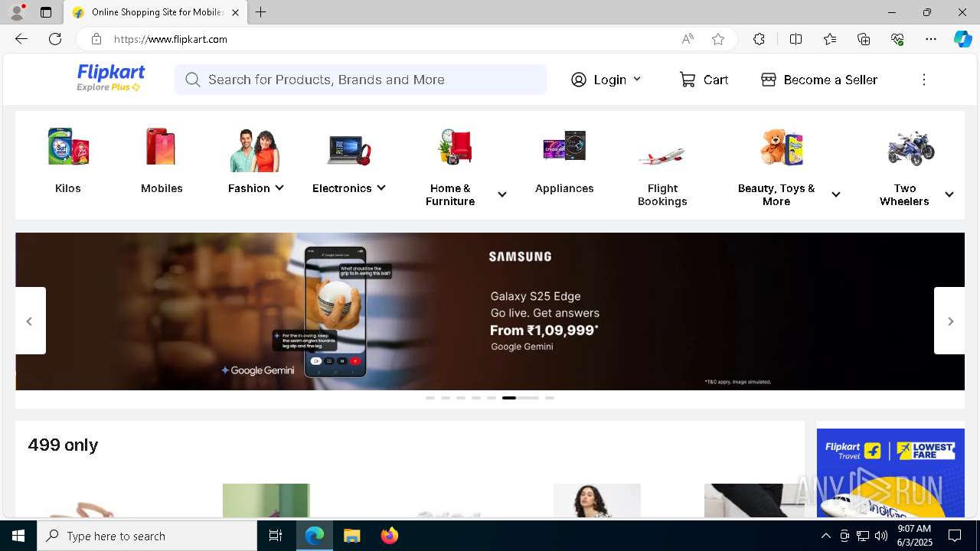Focus the Flipkart product search field
Image resolution: width=980 pixels, height=551 pixels.
pos(361,80)
